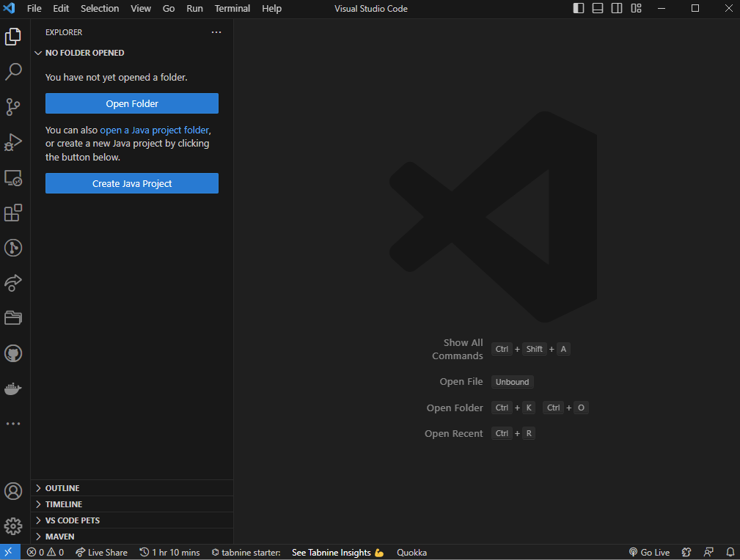Open the Search view icon
The width and height of the screenshot is (740, 560).
click(13, 72)
